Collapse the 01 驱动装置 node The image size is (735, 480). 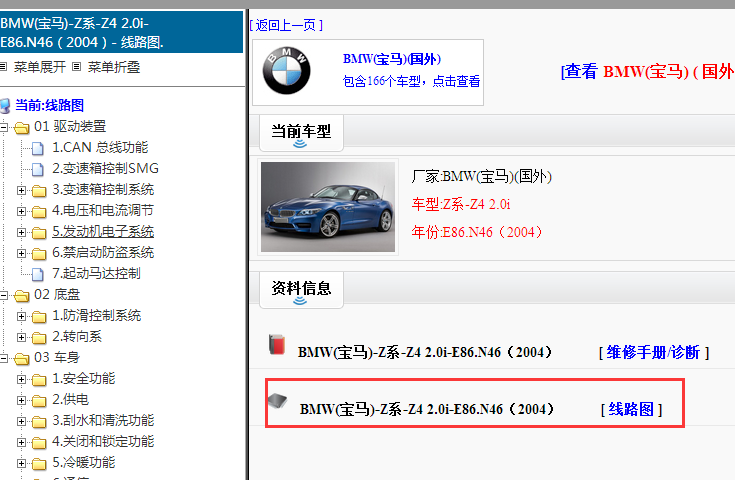click(x=4, y=127)
